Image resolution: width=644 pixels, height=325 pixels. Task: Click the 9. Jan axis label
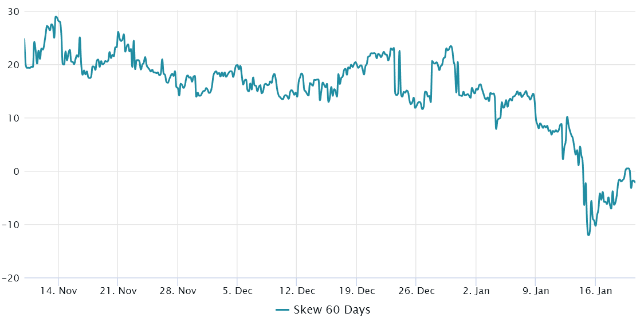click(536, 291)
